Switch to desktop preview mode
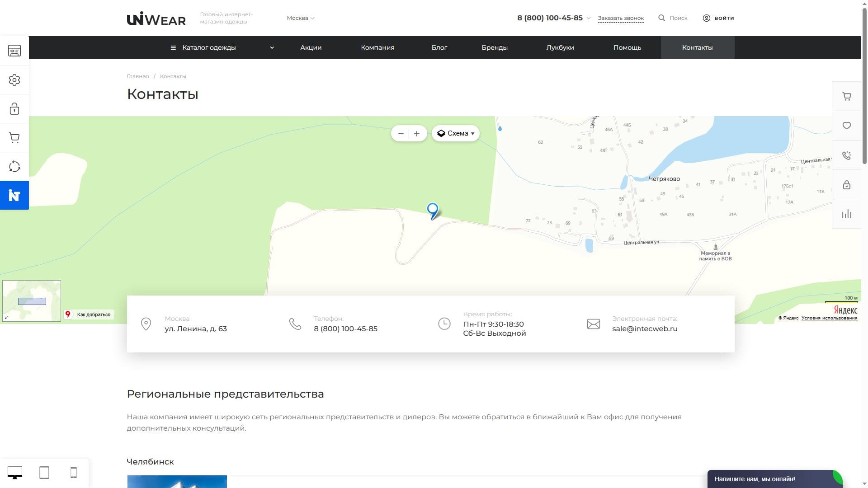 click(x=15, y=473)
